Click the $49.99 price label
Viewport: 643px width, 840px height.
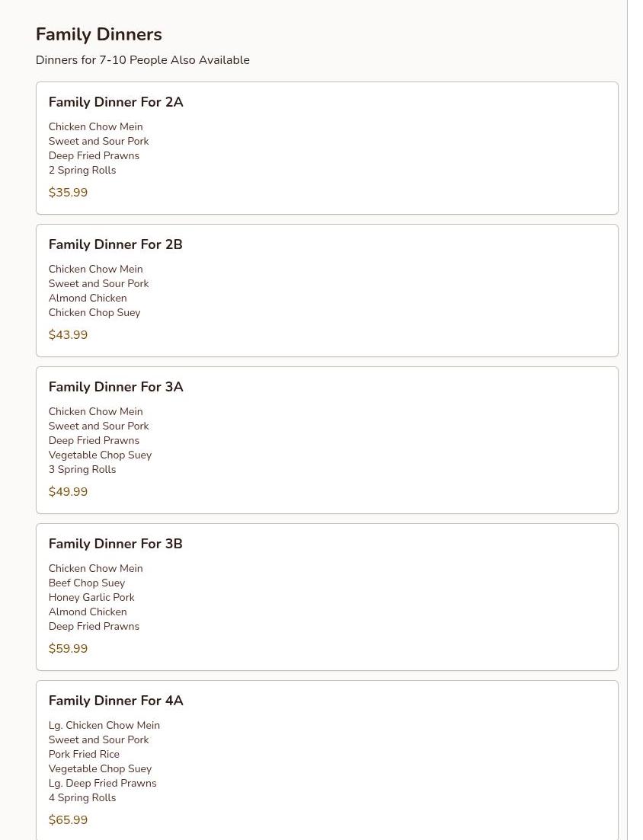click(68, 492)
